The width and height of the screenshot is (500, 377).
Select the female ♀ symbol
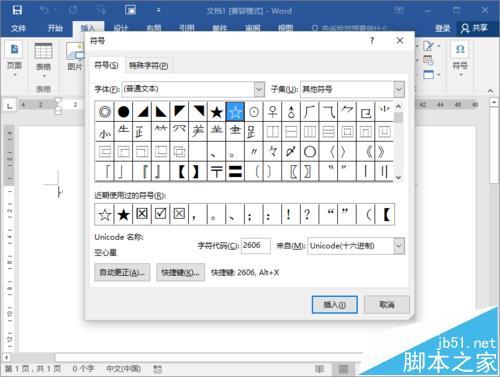pyautogui.click(x=273, y=112)
